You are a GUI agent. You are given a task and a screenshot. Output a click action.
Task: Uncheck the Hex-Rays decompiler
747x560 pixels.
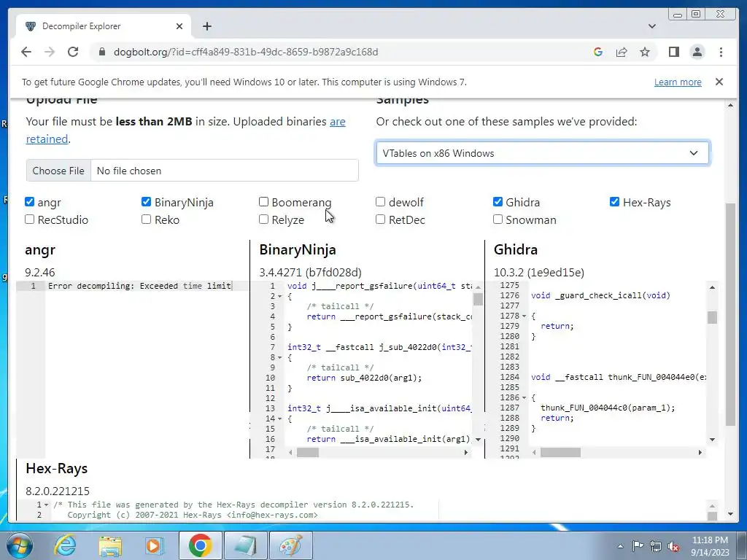pos(614,202)
